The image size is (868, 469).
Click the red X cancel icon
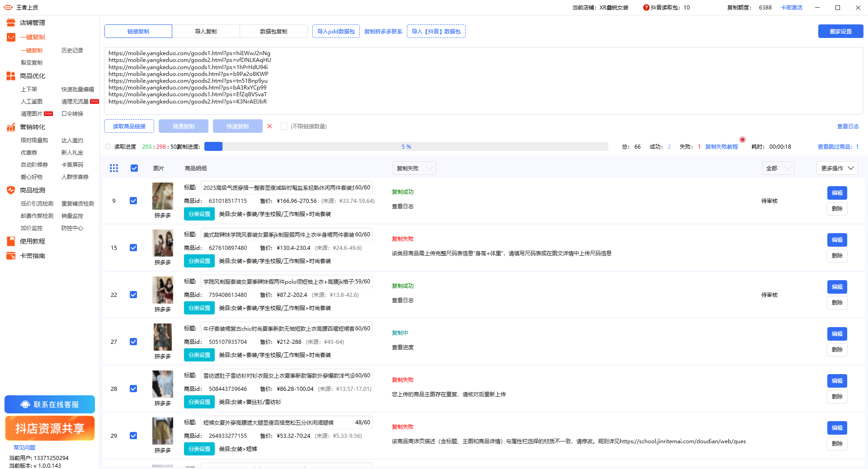269,126
